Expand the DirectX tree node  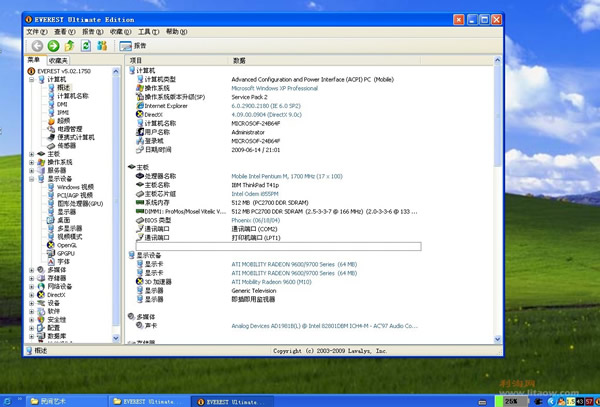32,295
